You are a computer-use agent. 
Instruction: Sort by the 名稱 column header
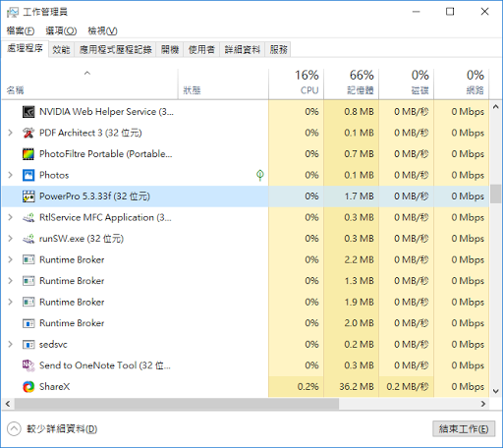click(89, 84)
